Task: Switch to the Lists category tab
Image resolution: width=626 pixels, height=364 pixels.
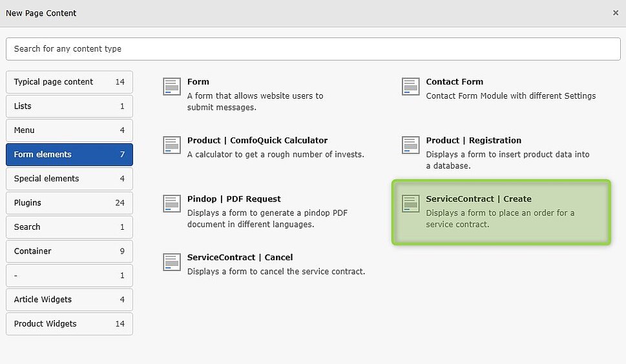Action: 69,106
